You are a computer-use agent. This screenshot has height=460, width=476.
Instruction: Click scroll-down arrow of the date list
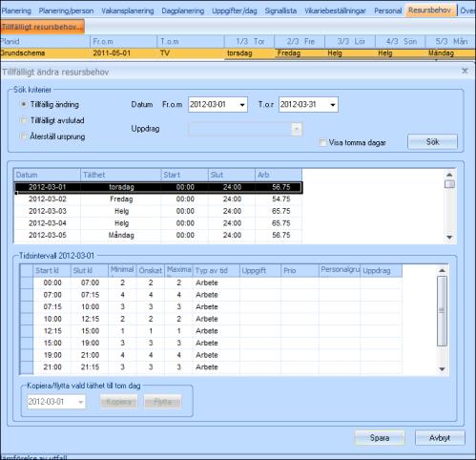[x=449, y=238]
